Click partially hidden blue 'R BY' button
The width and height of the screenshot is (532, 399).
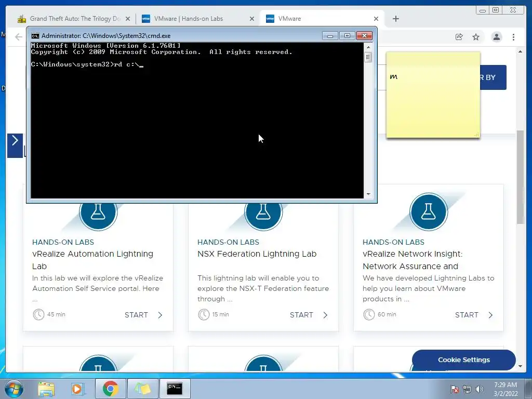click(x=493, y=77)
